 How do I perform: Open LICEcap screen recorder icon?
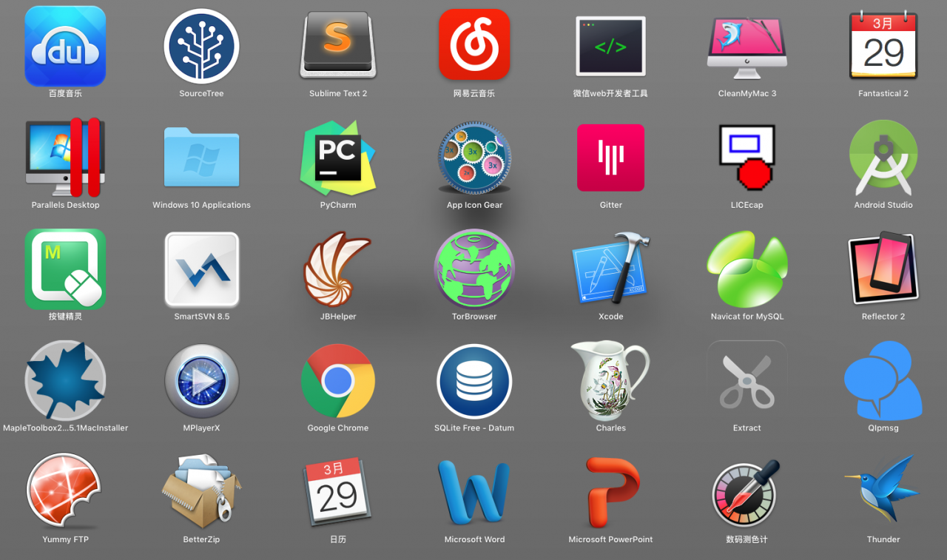pos(747,157)
